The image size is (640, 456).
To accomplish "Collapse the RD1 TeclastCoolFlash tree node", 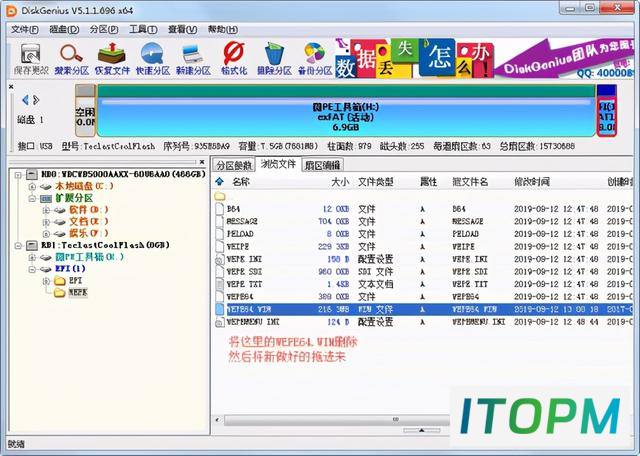I will [18, 246].
